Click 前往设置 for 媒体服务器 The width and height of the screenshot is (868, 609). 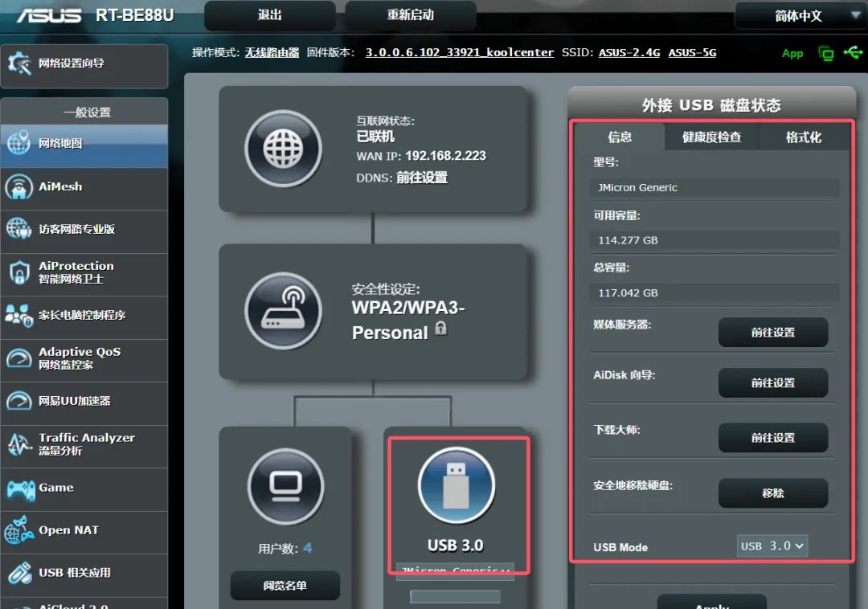773,332
